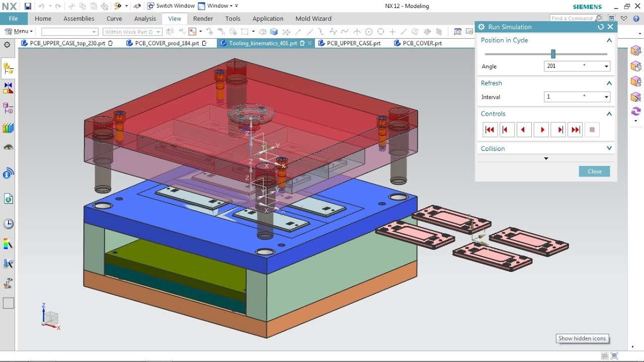Viewport: 644px width, 362px height.
Task: Open the Web Browser icon in the resource bar
Action: point(8,199)
